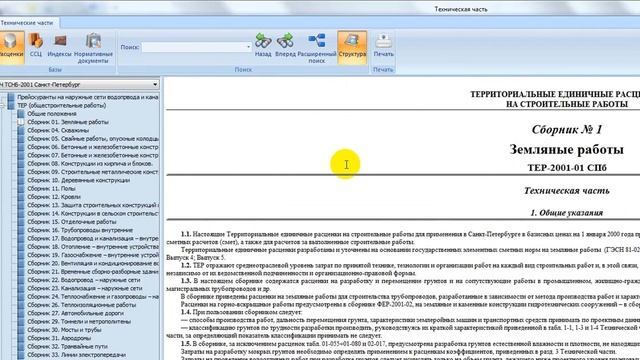Select Сборник 15. Отделочные работы
The image size is (640, 360).
click(72, 222)
